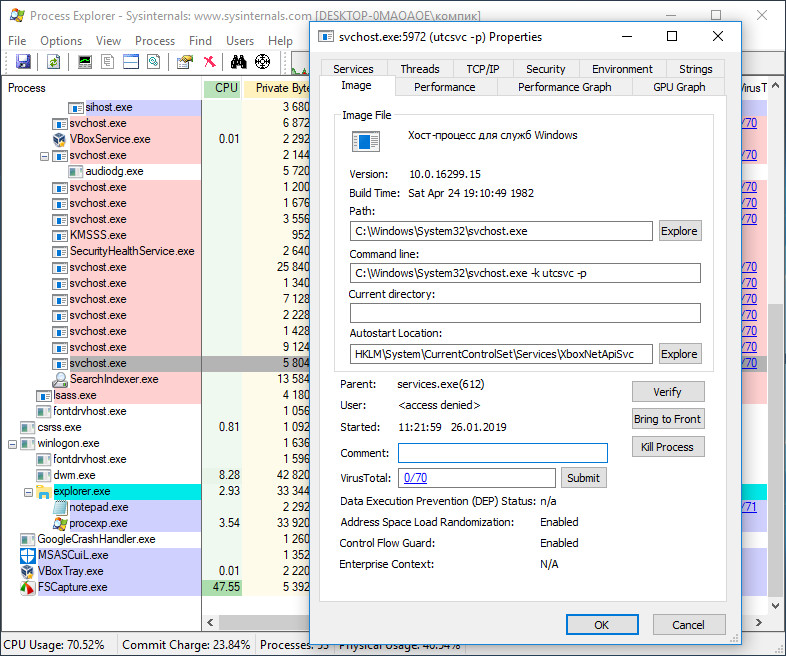This screenshot has width=786, height=656.
Task: Open the File menu
Action: point(17,41)
